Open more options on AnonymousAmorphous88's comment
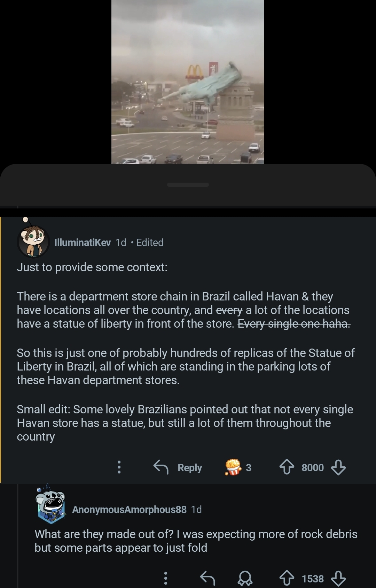 point(166,579)
